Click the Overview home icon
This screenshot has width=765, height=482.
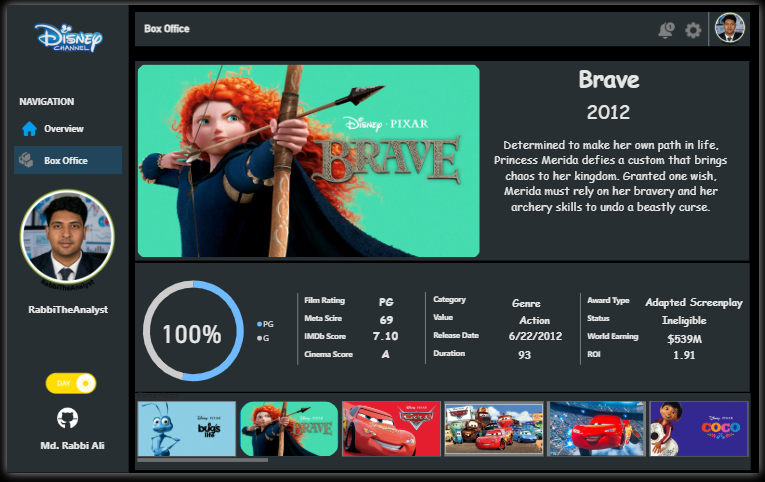[x=29, y=129]
